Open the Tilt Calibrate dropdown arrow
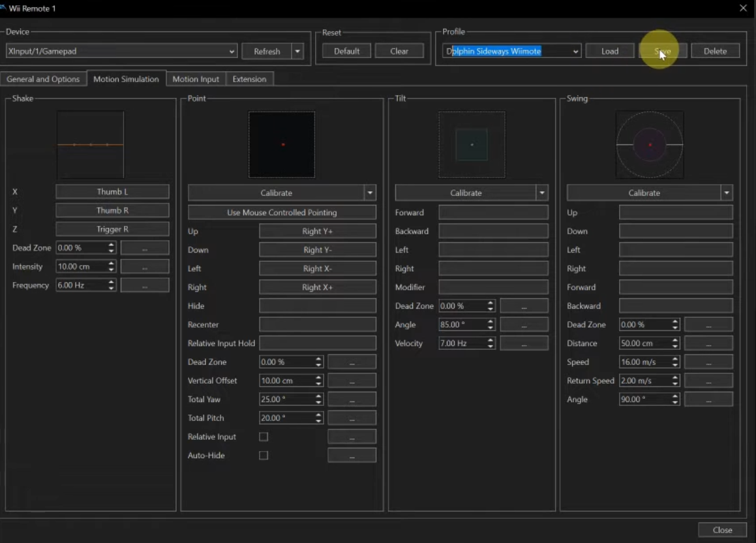756x543 pixels. coord(542,193)
